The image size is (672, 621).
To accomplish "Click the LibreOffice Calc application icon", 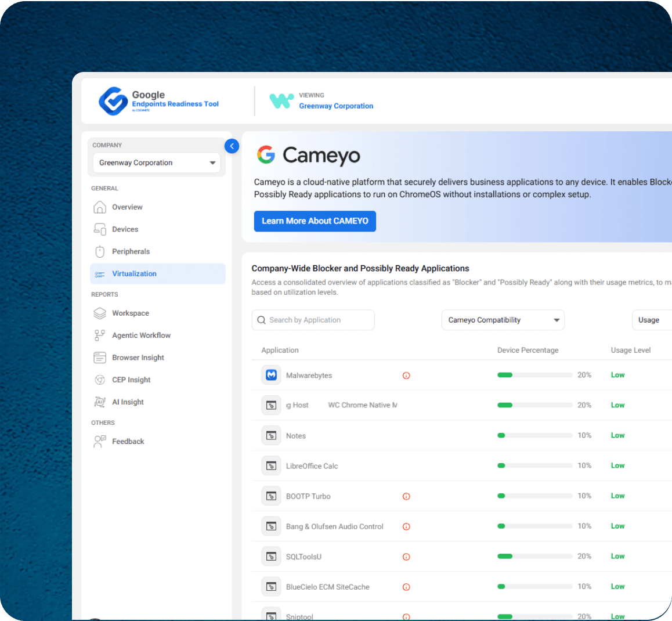I will point(271,466).
